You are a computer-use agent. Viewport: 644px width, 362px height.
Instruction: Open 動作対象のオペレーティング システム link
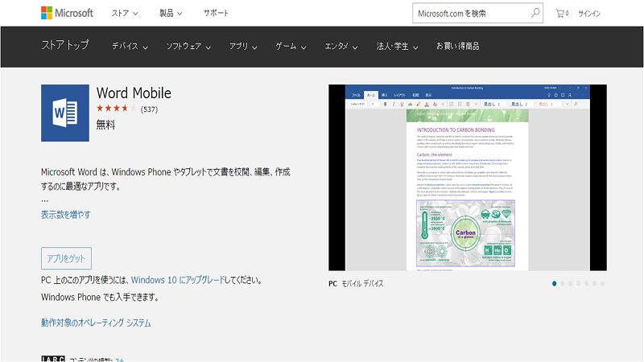(x=96, y=323)
